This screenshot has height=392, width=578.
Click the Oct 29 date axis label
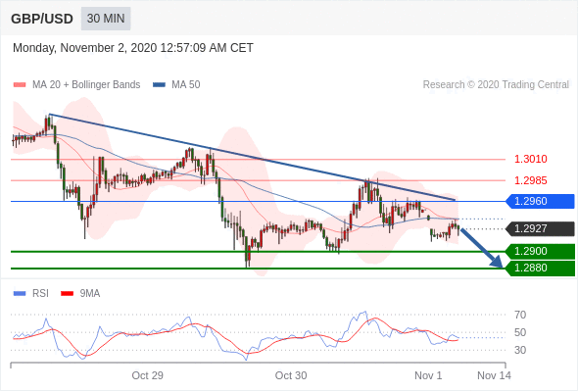point(148,375)
